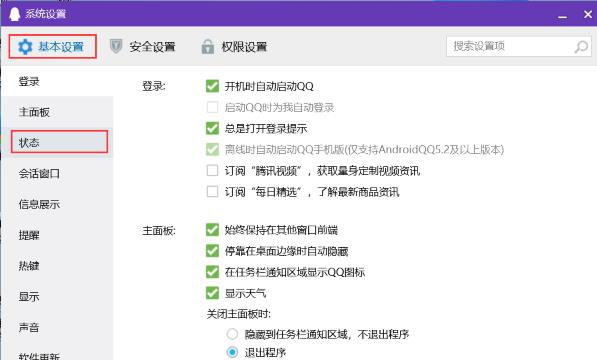This screenshot has width=597, height=360.
Task: Click the QQ penguin logo in title bar
Action: pos(14,14)
